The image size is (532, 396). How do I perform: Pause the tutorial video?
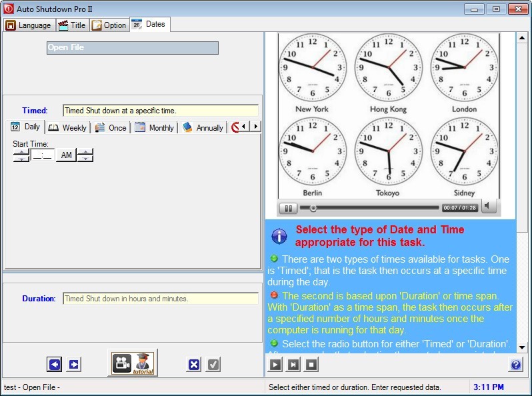pyautogui.click(x=289, y=208)
